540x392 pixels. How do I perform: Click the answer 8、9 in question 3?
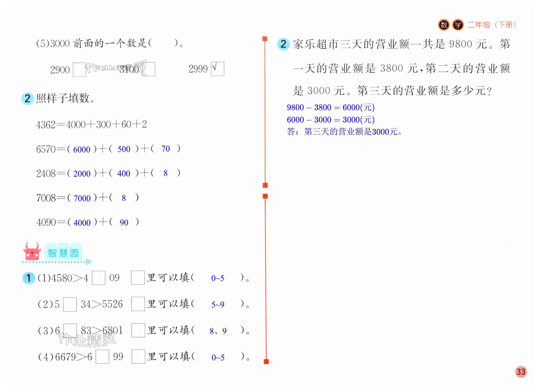(x=218, y=331)
